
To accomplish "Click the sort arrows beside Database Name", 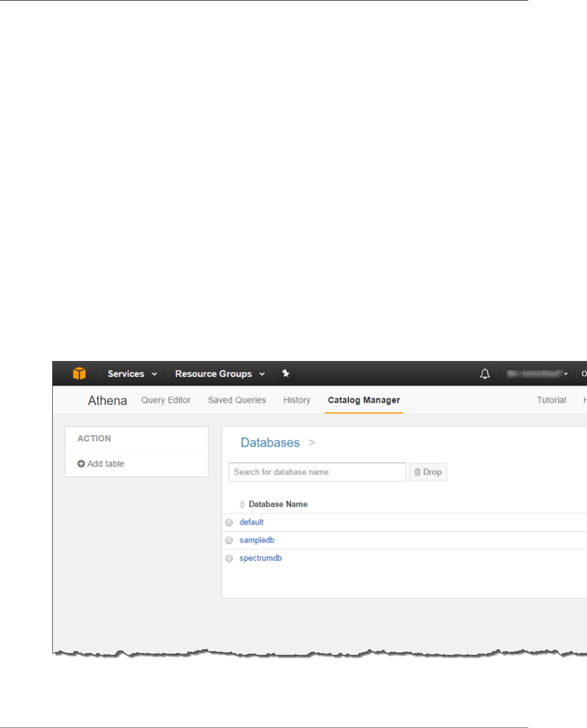I will click(242, 505).
